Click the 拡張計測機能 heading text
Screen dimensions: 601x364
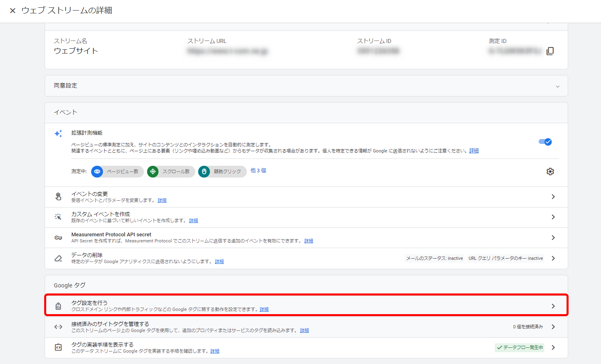point(87,133)
